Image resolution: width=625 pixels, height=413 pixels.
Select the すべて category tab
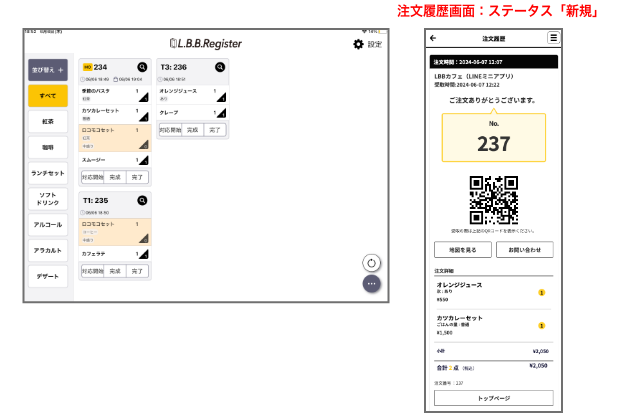[48, 96]
